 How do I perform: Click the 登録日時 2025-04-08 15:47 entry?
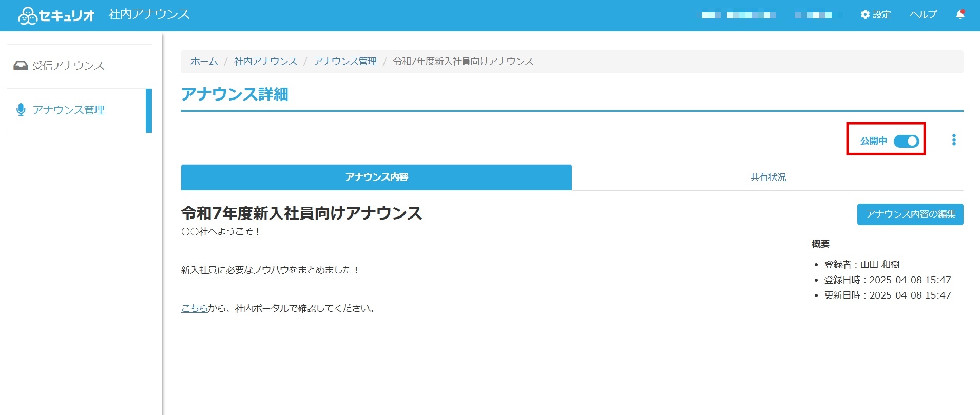[888, 280]
